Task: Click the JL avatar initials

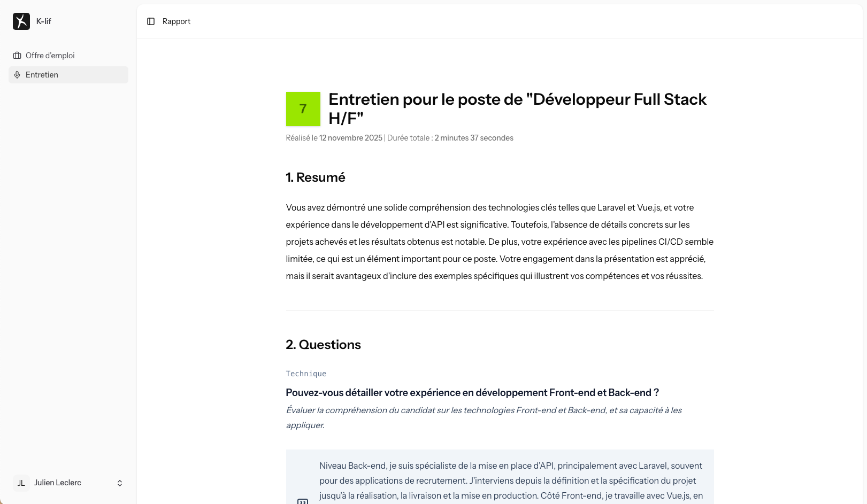Action: click(x=21, y=483)
